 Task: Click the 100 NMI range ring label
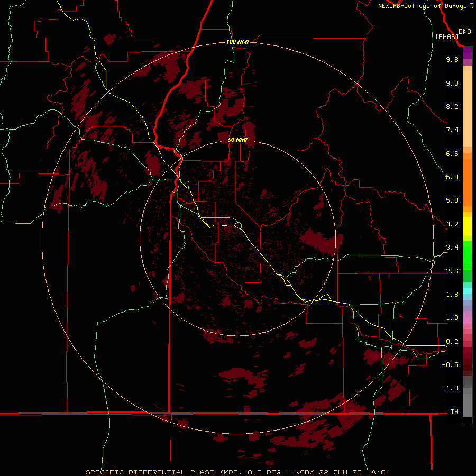pos(237,42)
